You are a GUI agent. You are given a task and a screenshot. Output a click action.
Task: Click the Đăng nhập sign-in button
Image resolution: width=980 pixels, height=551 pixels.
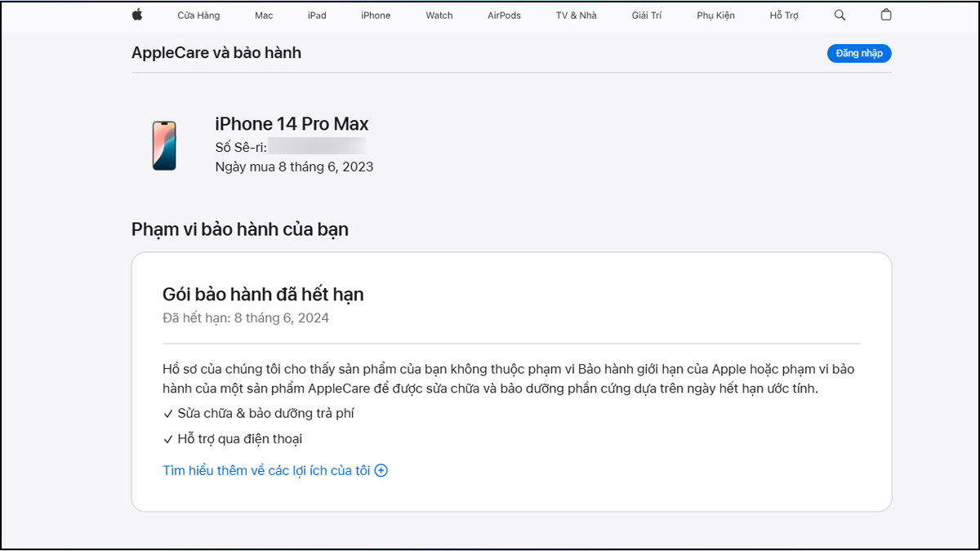click(x=859, y=53)
